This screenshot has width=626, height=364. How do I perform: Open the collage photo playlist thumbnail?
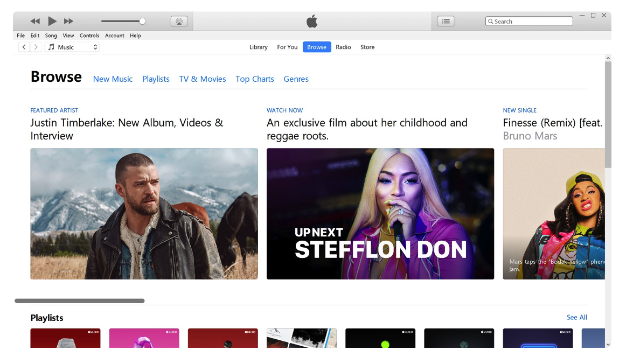click(302, 338)
